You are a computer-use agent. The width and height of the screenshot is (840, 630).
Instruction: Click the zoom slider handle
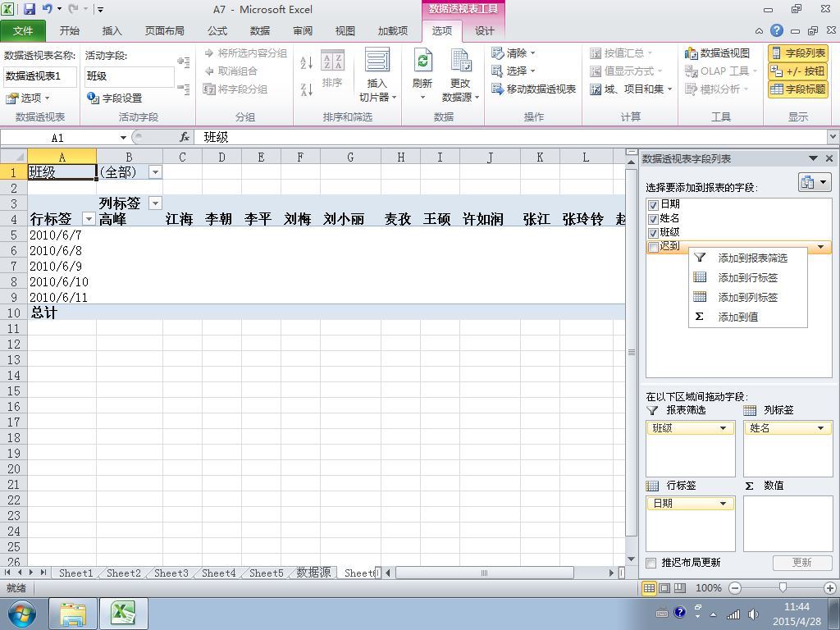pyautogui.click(x=783, y=588)
